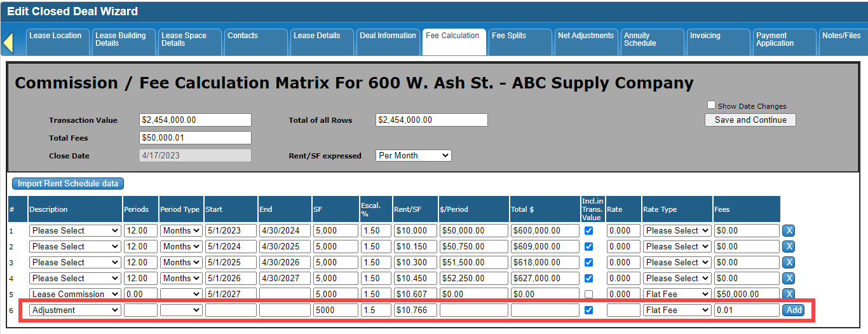868x334 pixels.
Task: Enable the Show Date Changes checkbox
Action: 712,106
